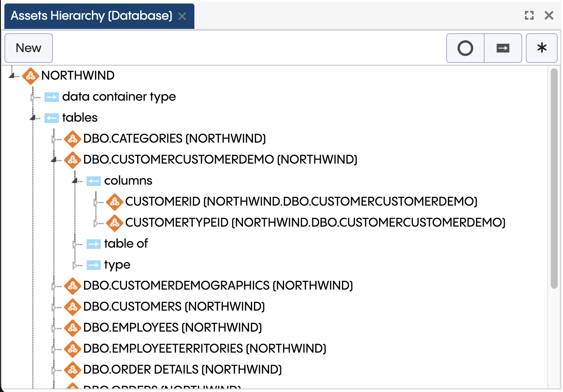Click the outgoing arrow icon in the toolbar
Viewport: 563px width, 392px height.
coord(503,48)
